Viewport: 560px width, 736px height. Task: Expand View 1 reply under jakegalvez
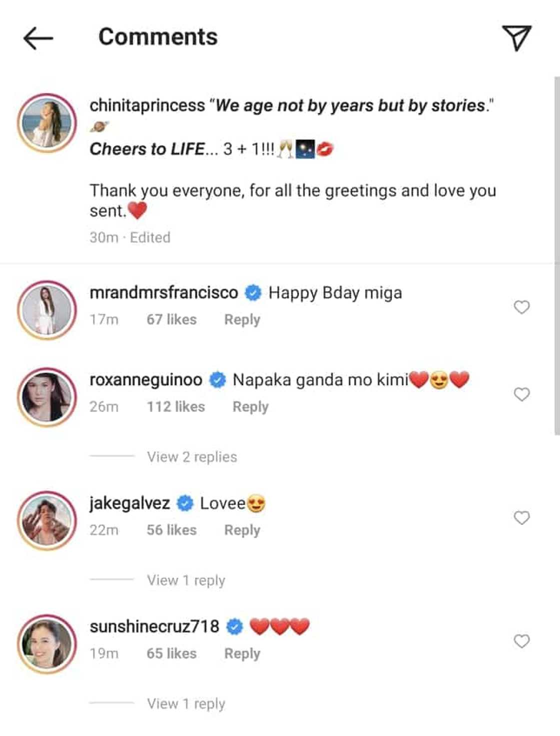click(x=185, y=580)
